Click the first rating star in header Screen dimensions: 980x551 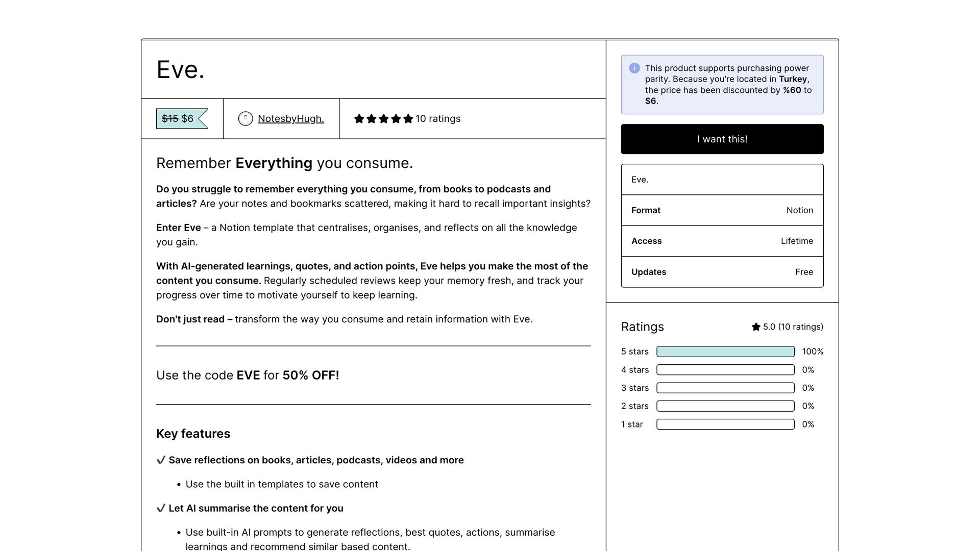tap(359, 119)
